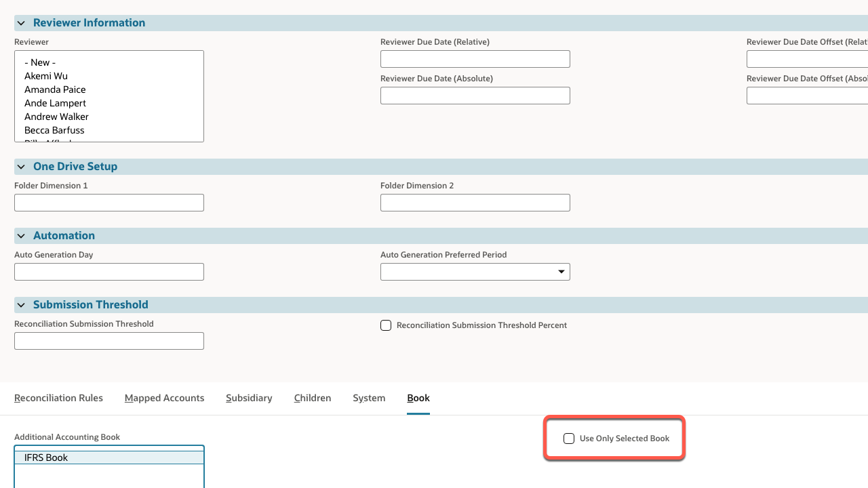Pick Andrew Walker from Reviewer list
This screenshot has height=488, width=868.
[x=56, y=117]
